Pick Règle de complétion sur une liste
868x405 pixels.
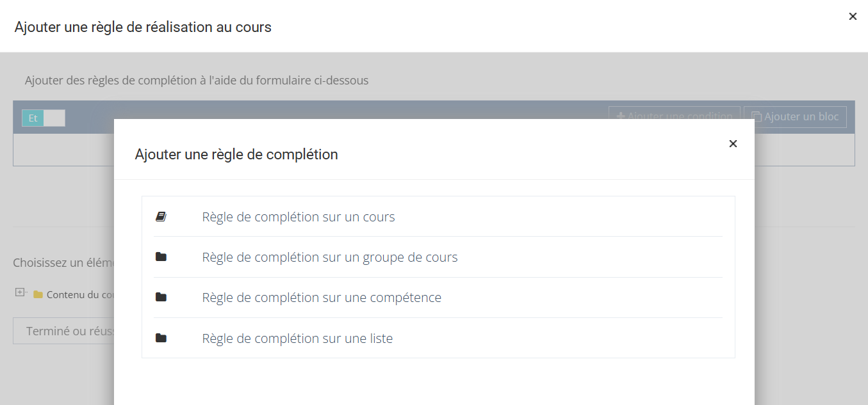point(297,338)
